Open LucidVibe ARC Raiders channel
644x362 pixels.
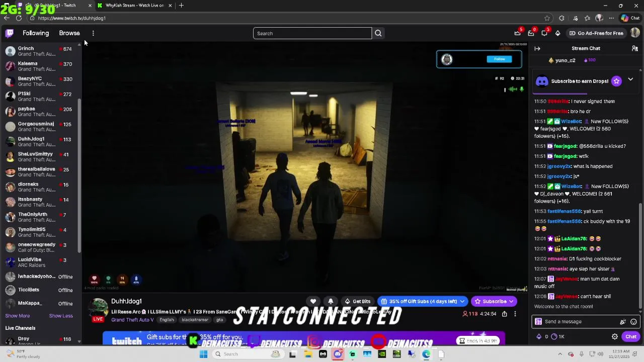[39, 262]
